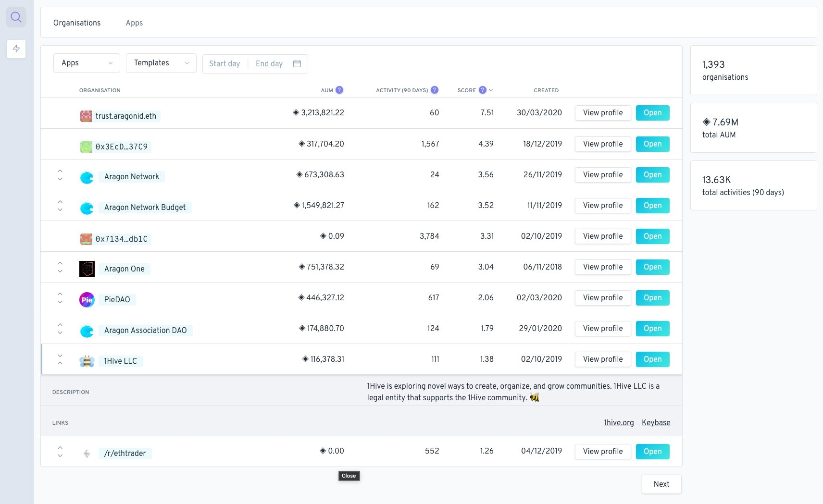Screen dimensions: 823x504
Task: Select the trust.aragonid.eth identicon
Action: click(x=86, y=116)
